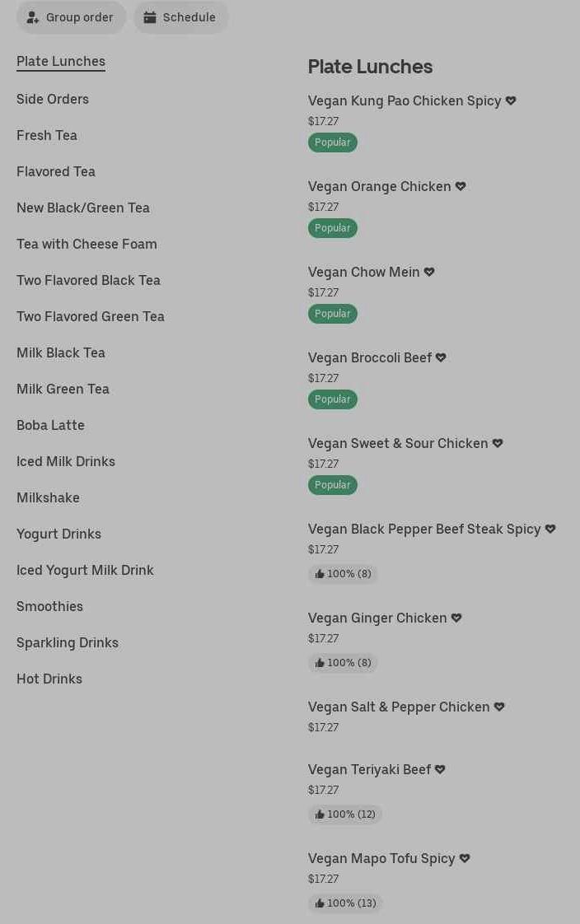Image resolution: width=580 pixels, height=924 pixels.
Task: Click heart icon beside Vegan Chow Mein
Action: [429, 272]
